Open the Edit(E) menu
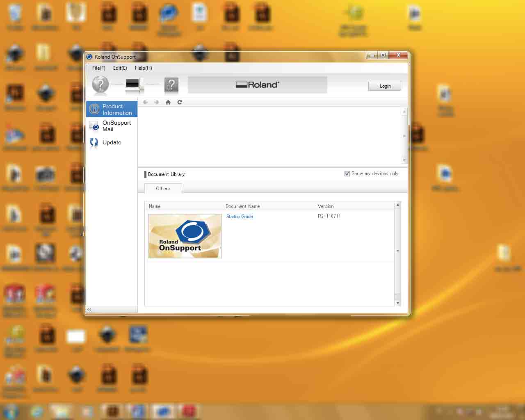This screenshot has width=525, height=420. click(120, 68)
